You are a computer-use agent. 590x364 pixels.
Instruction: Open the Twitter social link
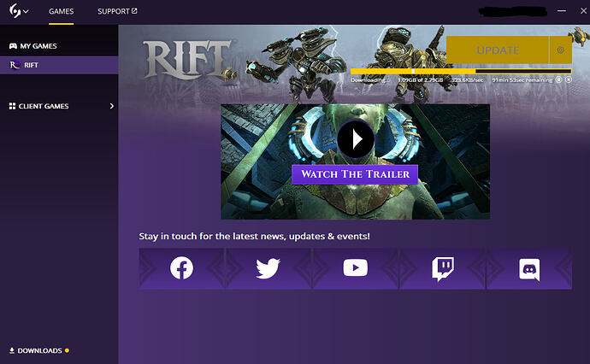click(268, 268)
